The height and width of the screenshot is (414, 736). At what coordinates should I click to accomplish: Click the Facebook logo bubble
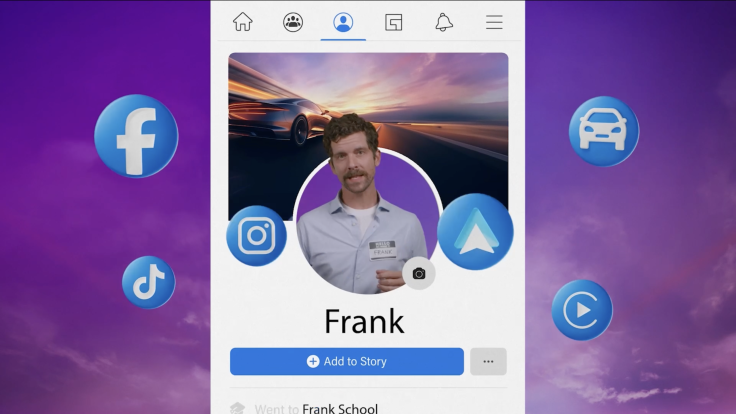(x=136, y=136)
